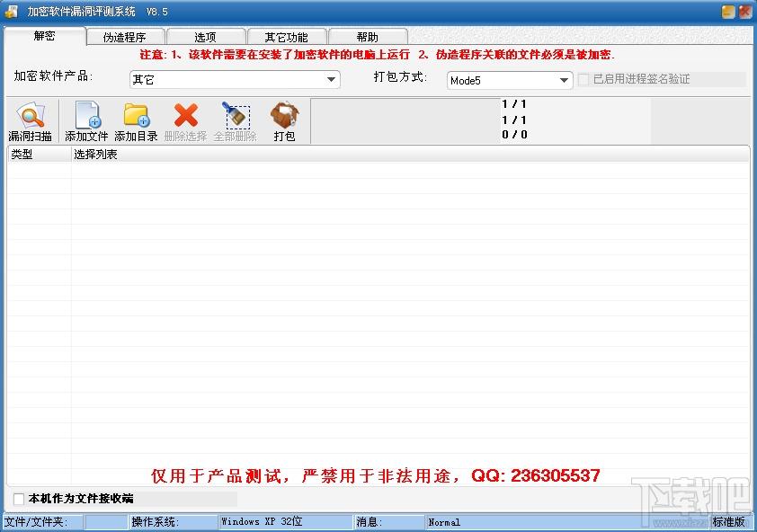Screen dimensions: 757x532
Task: Click the 操作系统 status bar label
Action: point(155,522)
